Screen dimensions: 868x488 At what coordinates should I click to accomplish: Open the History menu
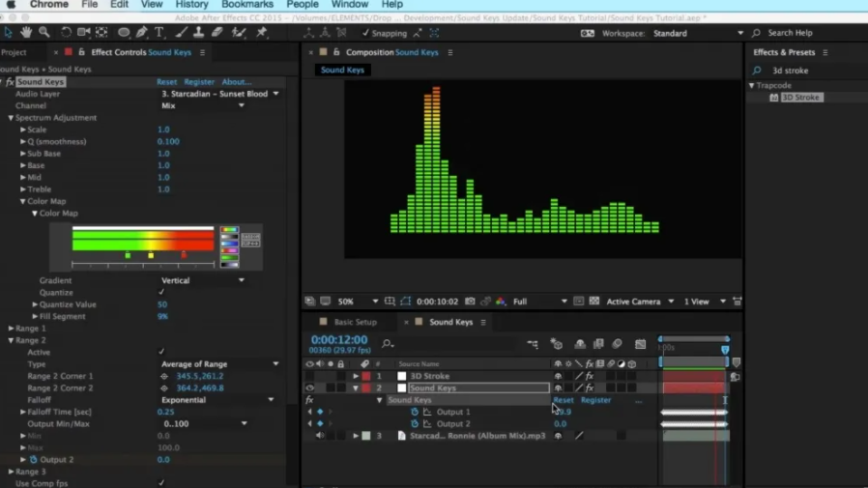point(191,5)
